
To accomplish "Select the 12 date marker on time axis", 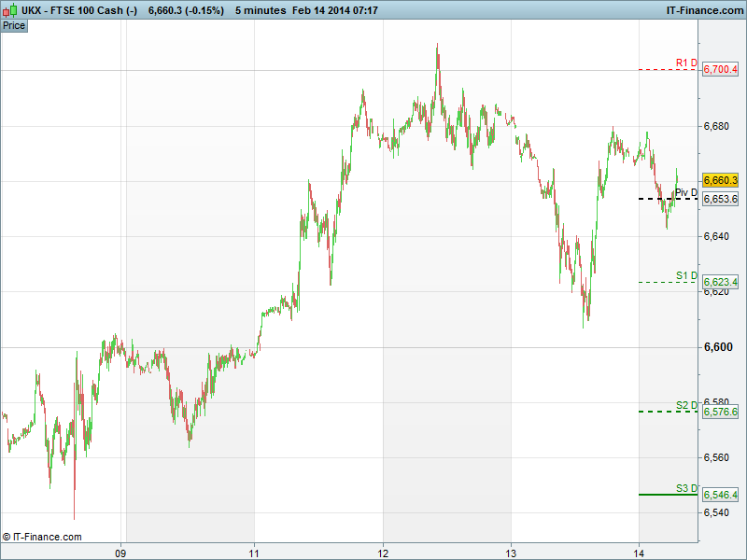I will tap(383, 552).
